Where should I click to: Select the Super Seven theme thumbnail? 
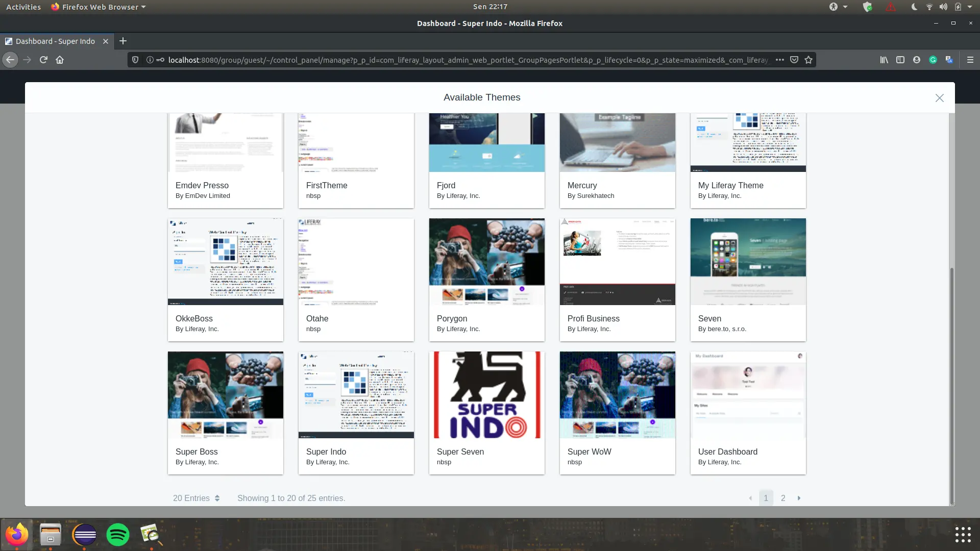pos(486,395)
